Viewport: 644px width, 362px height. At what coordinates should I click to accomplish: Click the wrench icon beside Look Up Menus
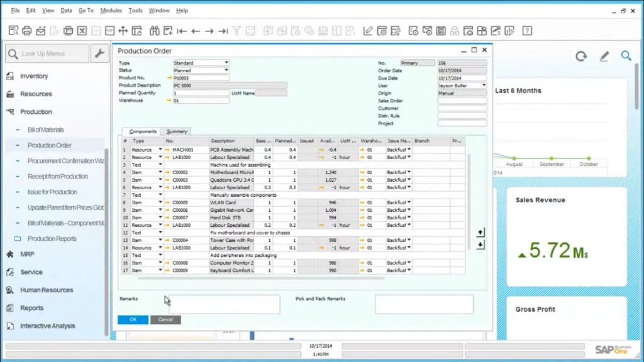coord(99,53)
